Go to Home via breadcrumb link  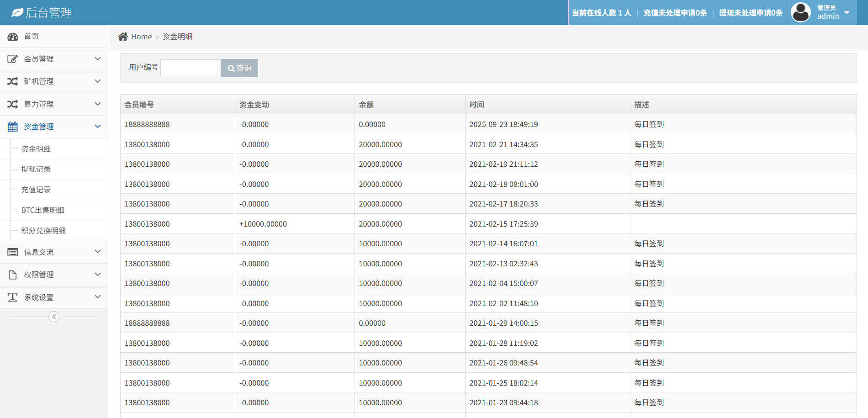[x=141, y=37]
